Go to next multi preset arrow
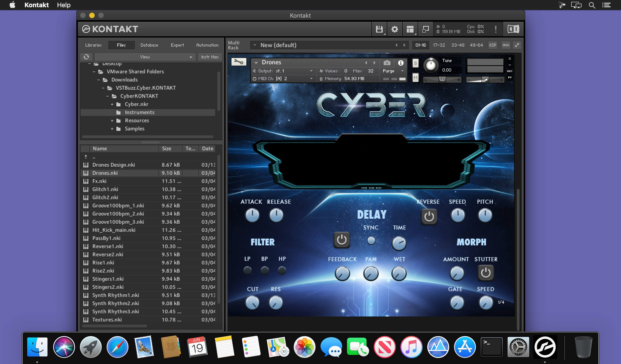This screenshot has width=621, height=364. (404, 45)
